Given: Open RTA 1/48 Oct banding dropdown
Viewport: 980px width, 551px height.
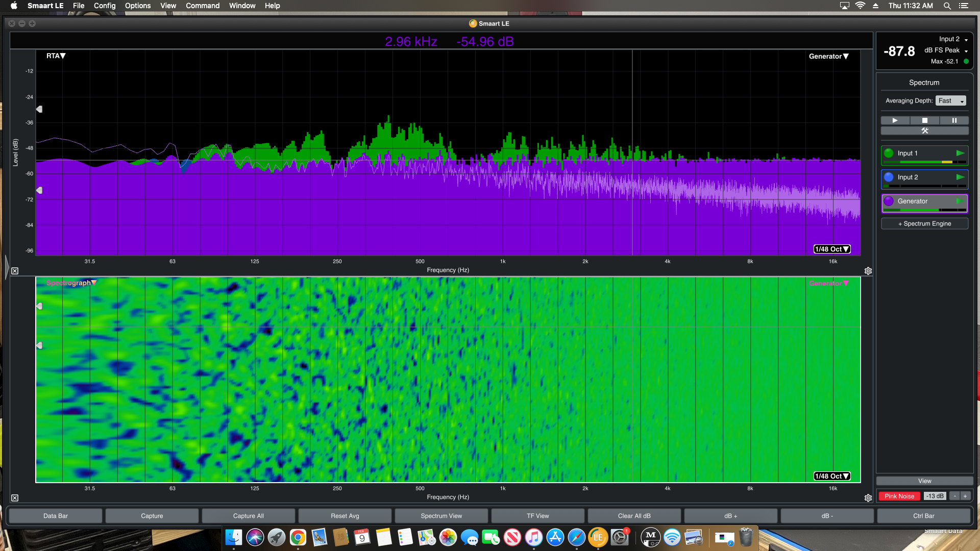Looking at the screenshot, I should [x=831, y=249].
